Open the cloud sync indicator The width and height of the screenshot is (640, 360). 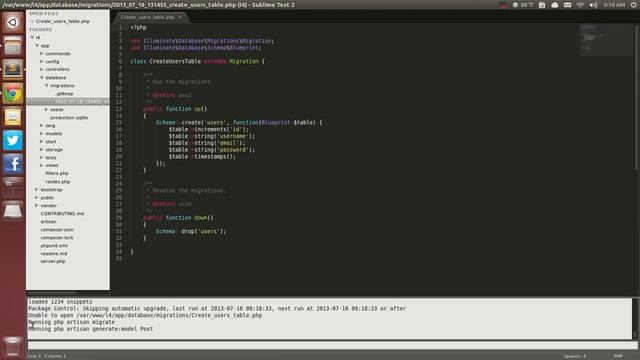coord(554,5)
